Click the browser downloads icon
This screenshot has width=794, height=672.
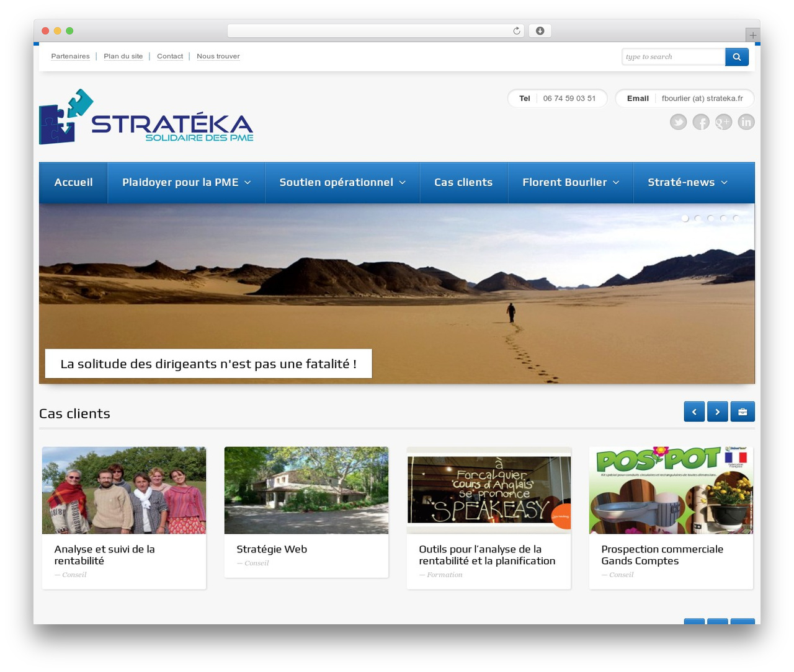click(540, 31)
